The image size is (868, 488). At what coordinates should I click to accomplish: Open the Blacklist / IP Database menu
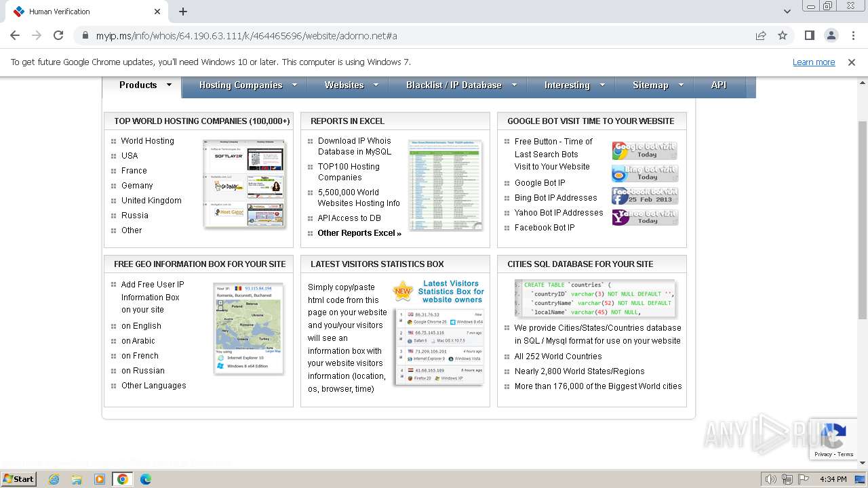[x=454, y=85]
